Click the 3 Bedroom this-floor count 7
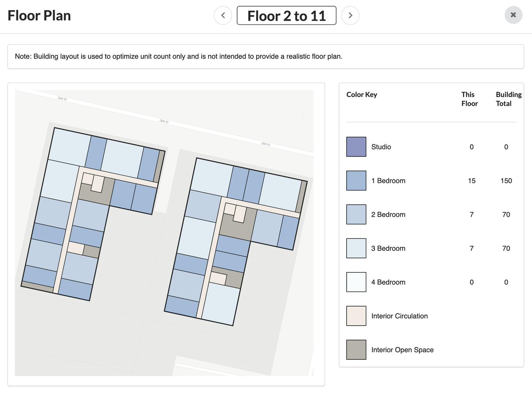This screenshot has height=393, width=532. pos(472,248)
